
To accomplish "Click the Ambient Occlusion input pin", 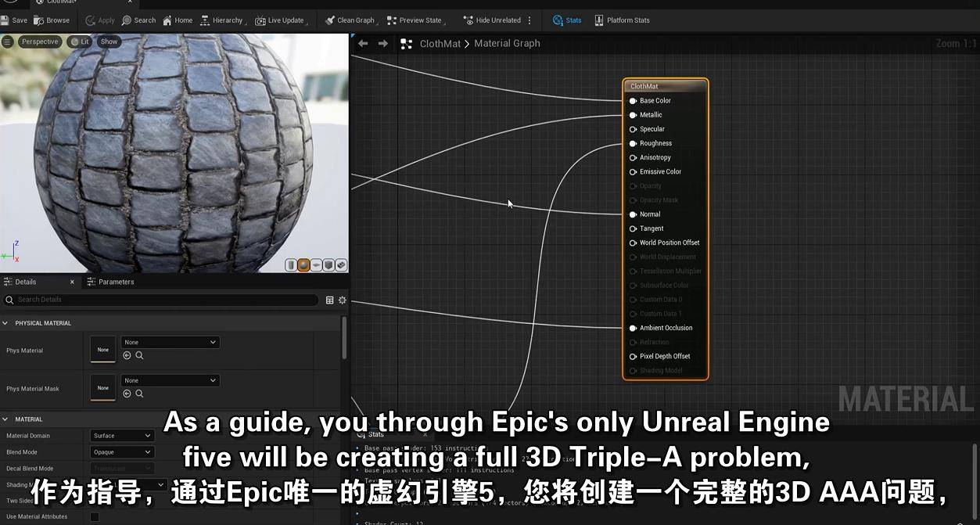I will (634, 328).
